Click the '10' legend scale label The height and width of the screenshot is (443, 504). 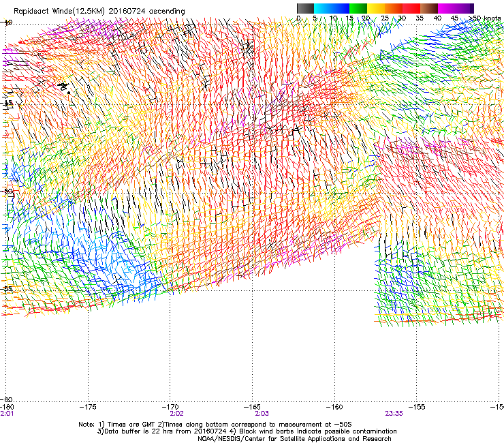click(333, 18)
